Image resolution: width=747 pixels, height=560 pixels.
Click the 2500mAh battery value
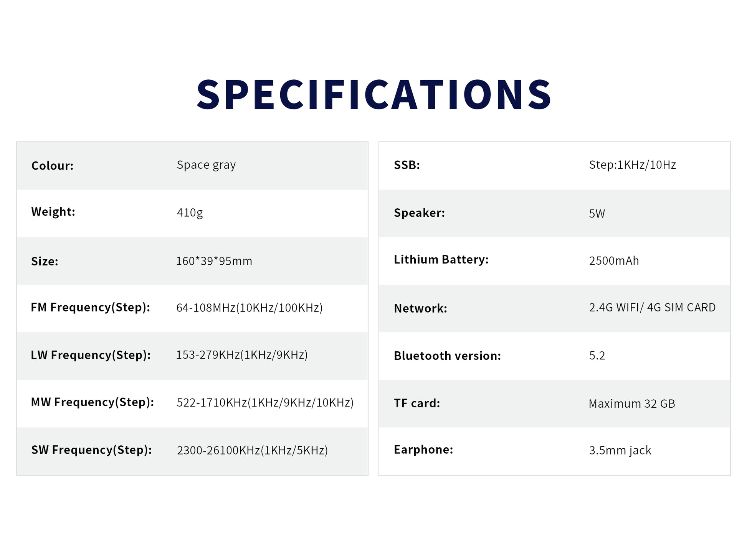click(x=614, y=261)
